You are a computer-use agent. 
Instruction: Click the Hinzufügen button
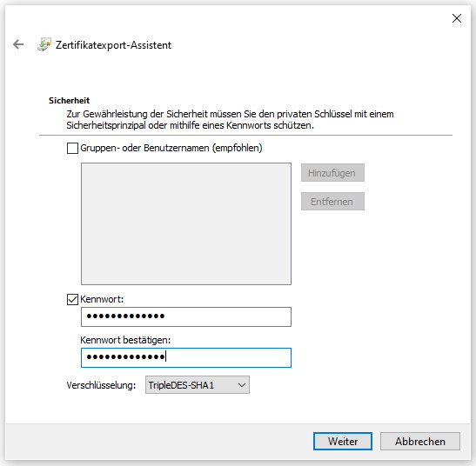(332, 173)
